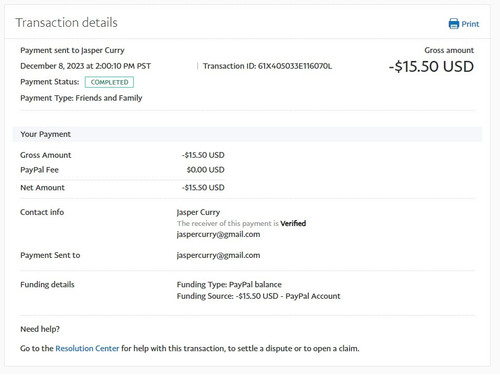Viewport: 500px width, 378px height.
Task: Click the Funding Source PayPal Account line
Action: click(258, 296)
